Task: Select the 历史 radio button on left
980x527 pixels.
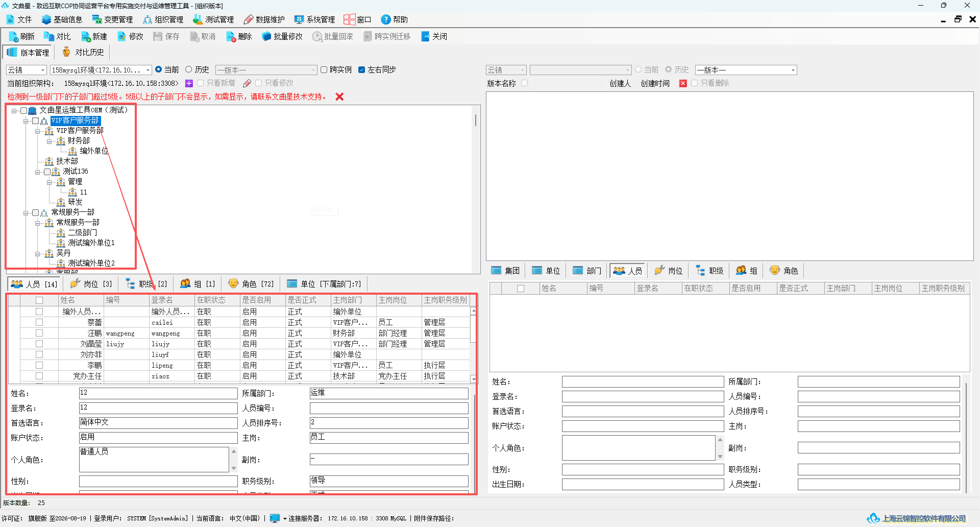Action: (189, 69)
